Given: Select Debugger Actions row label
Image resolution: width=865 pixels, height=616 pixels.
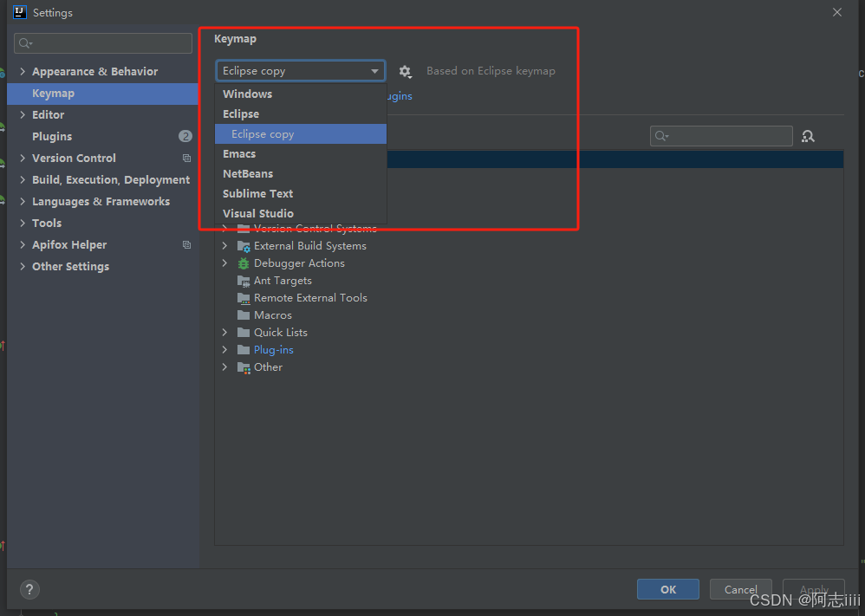Looking at the screenshot, I should [299, 263].
